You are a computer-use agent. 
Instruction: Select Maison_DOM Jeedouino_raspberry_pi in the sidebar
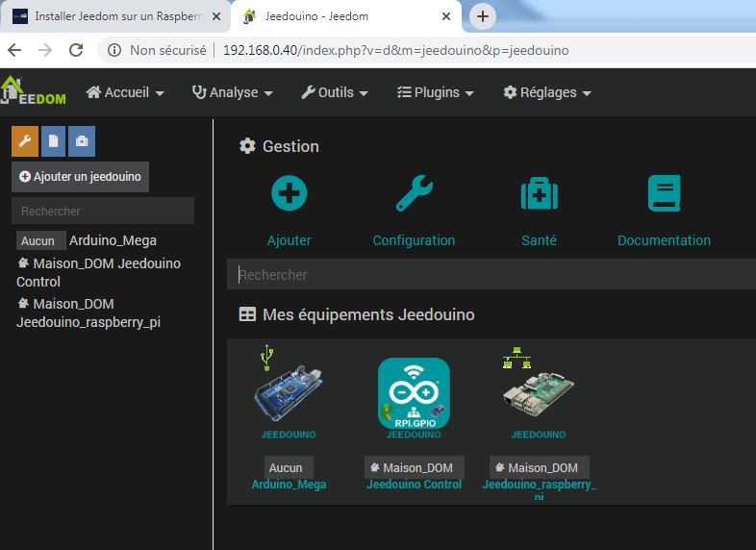point(88,312)
